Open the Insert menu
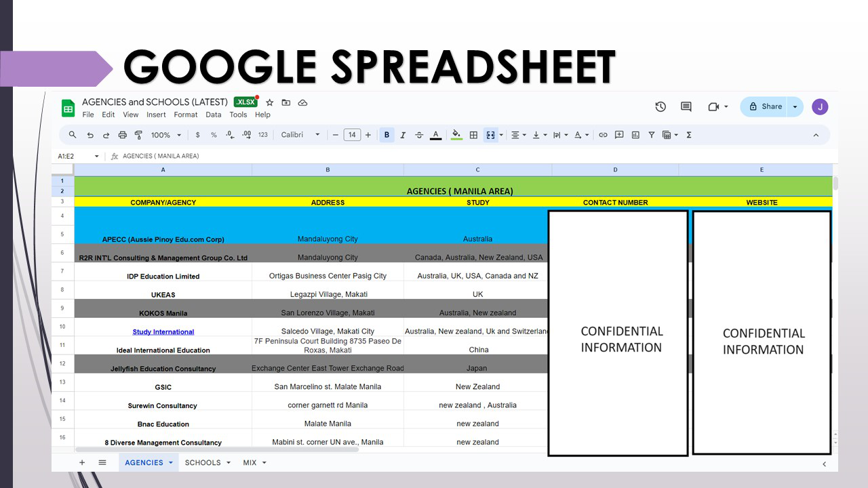 tap(156, 115)
